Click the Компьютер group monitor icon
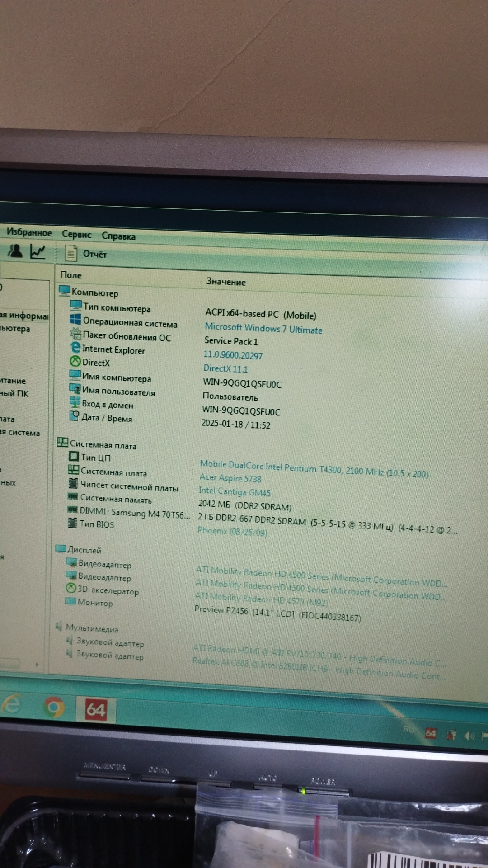 tap(64, 291)
